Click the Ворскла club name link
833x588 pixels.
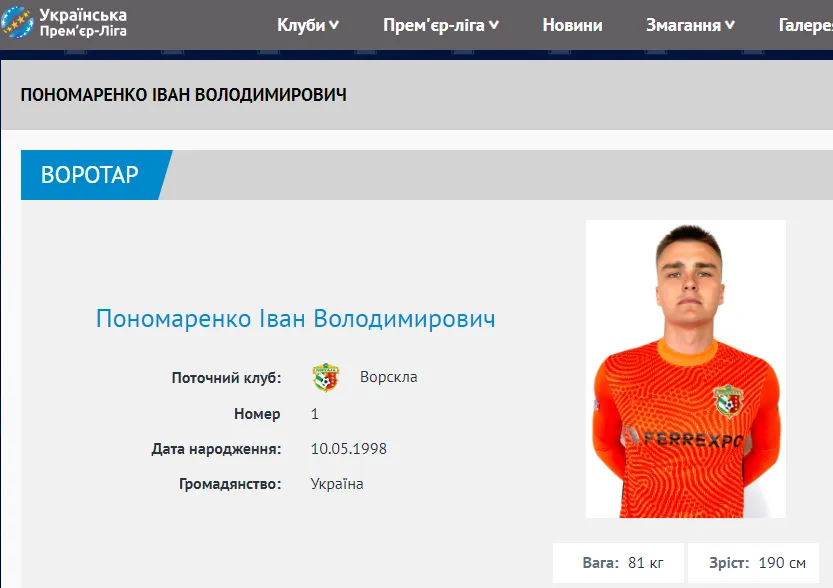[x=388, y=377]
